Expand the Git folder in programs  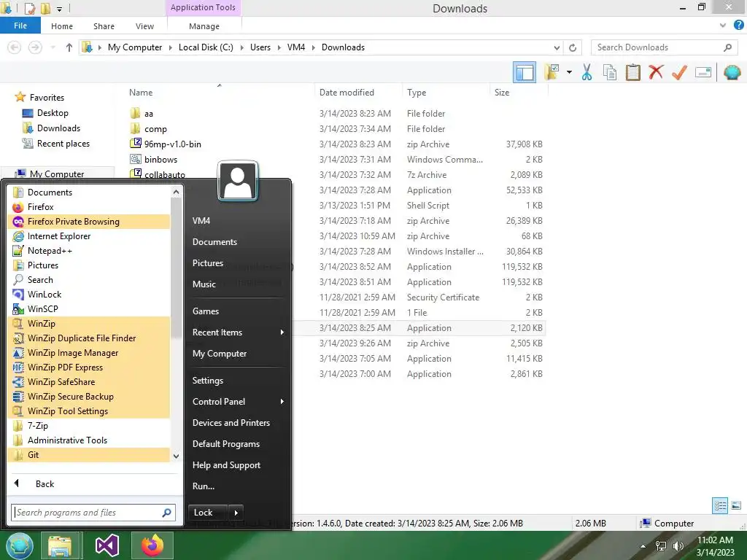point(89,455)
